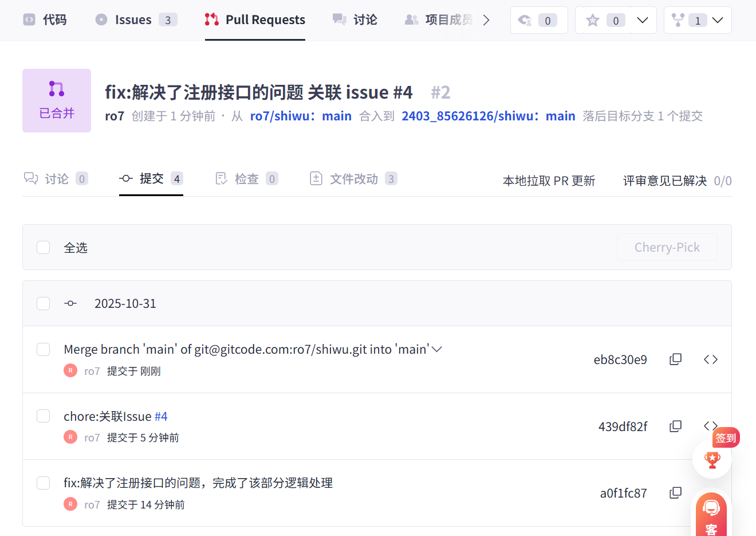This screenshot has width=756, height=536.
Task: Open the Merge branch 'main' commit title
Action: [246, 349]
